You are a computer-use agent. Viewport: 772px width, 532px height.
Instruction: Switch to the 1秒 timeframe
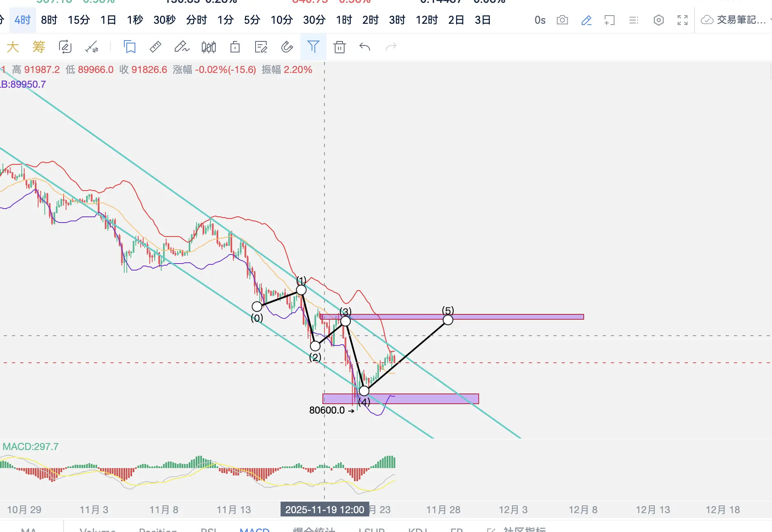click(135, 20)
